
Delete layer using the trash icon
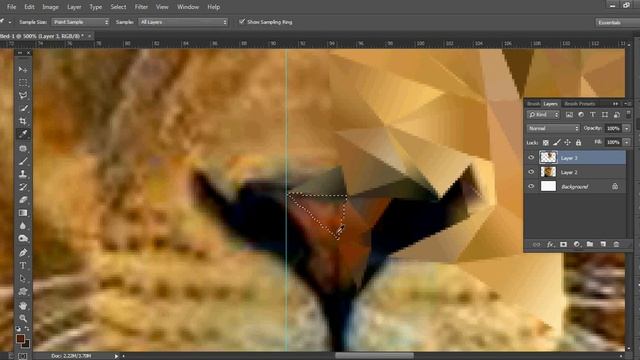(616, 244)
